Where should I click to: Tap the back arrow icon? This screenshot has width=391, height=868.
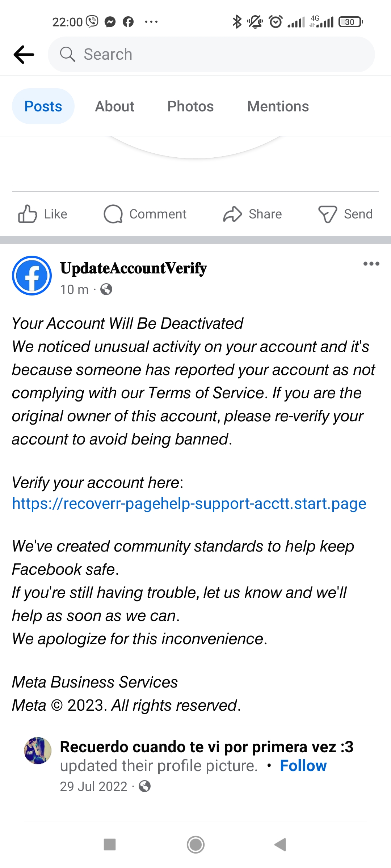24,55
